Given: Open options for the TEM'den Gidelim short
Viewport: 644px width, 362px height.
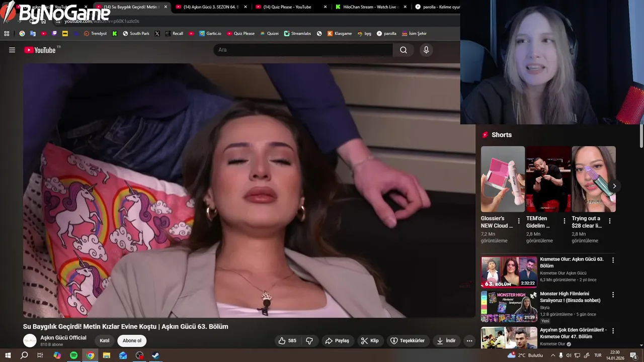Looking at the screenshot, I should click(x=564, y=221).
